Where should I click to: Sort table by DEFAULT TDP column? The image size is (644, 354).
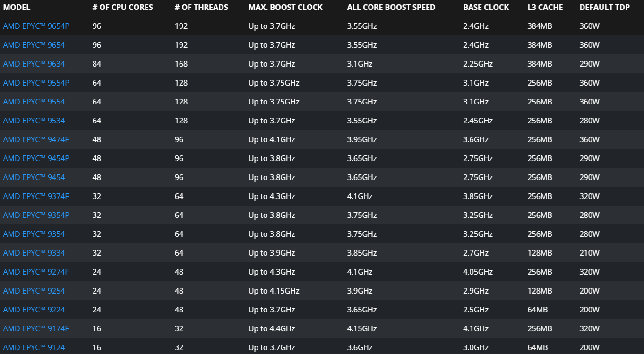click(x=604, y=7)
